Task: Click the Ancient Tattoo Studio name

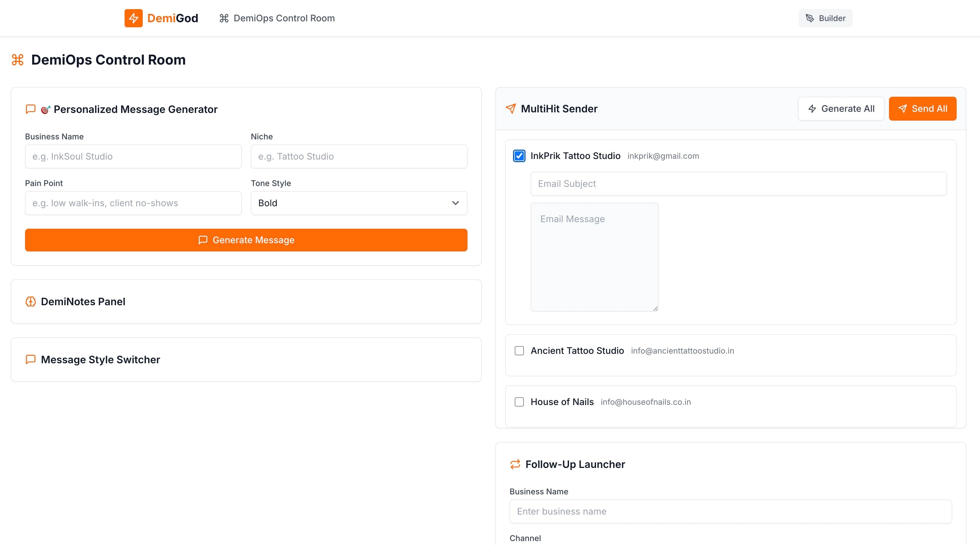Action: click(577, 350)
